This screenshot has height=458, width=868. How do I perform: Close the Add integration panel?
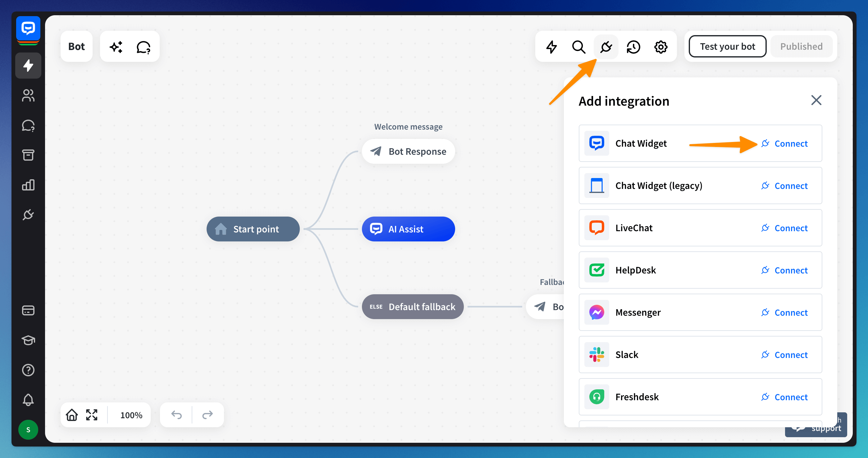[816, 100]
